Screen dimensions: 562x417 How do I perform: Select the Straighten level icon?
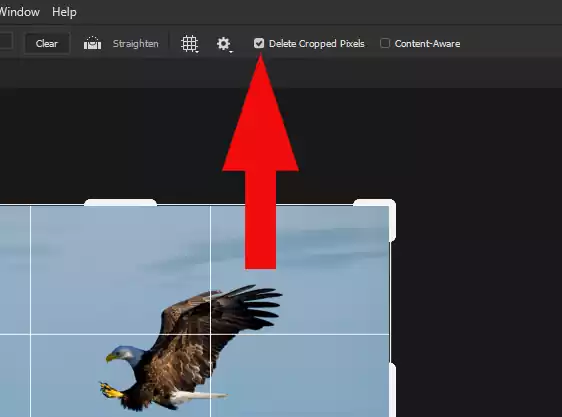(x=92, y=43)
